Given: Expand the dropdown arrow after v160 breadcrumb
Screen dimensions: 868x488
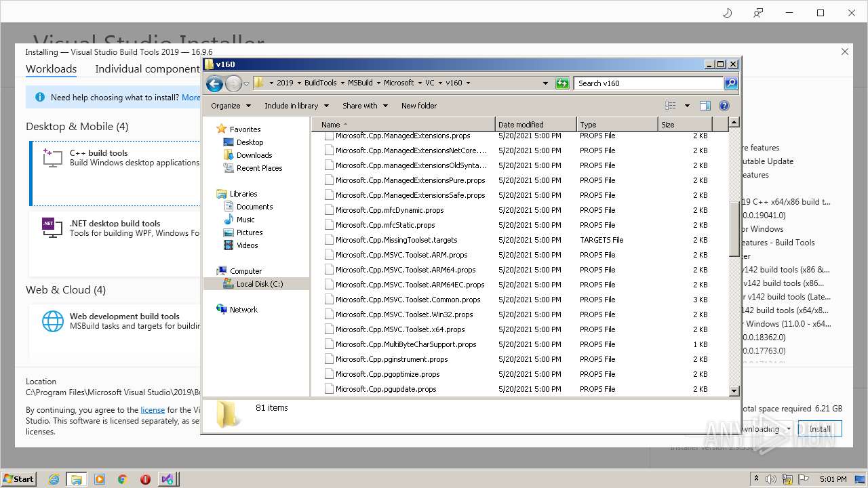Looking at the screenshot, I should 467,83.
